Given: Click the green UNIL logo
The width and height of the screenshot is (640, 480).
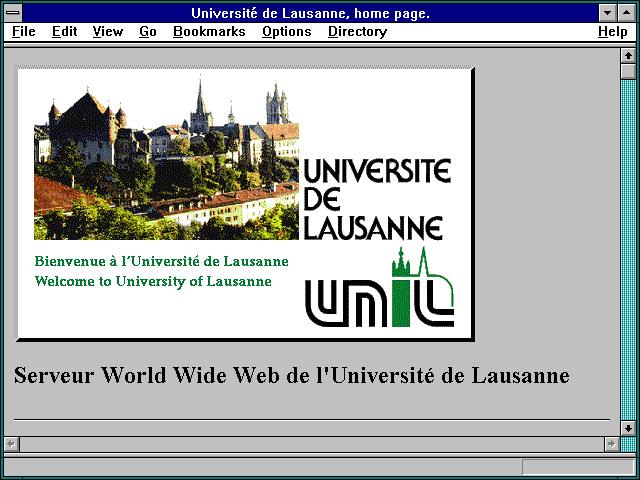Looking at the screenshot, I should pos(380,287).
